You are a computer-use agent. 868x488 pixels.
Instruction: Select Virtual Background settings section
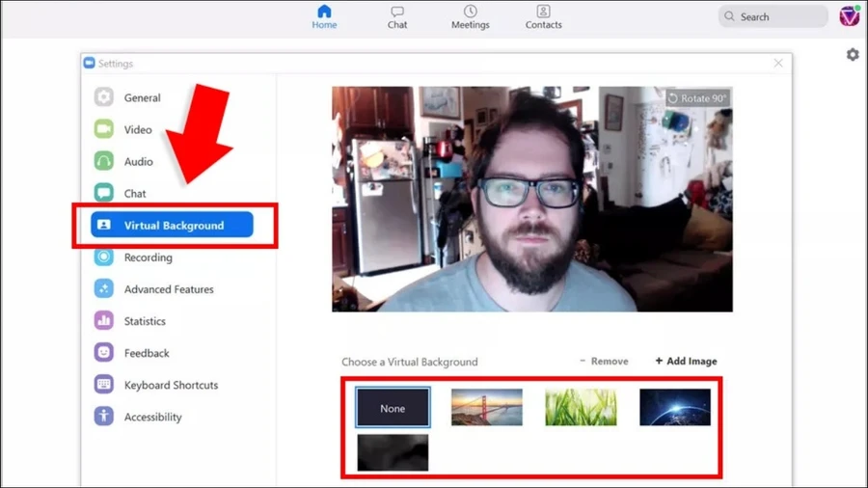pos(173,225)
